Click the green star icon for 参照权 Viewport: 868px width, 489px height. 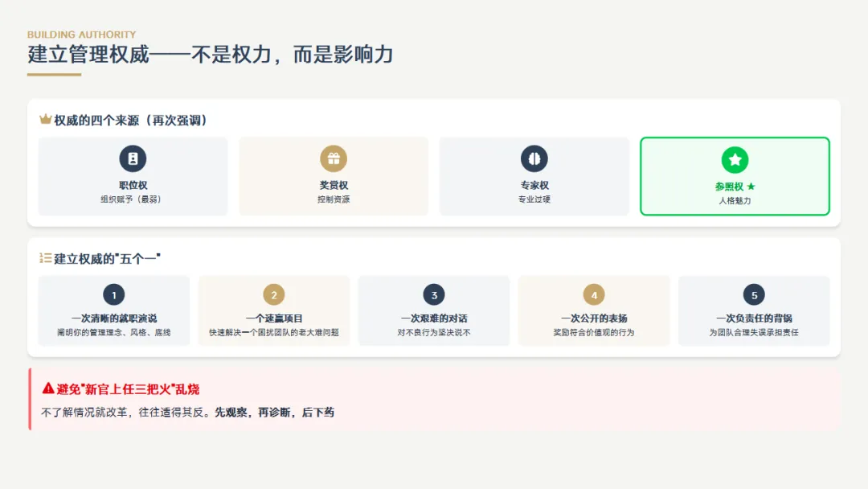point(735,160)
